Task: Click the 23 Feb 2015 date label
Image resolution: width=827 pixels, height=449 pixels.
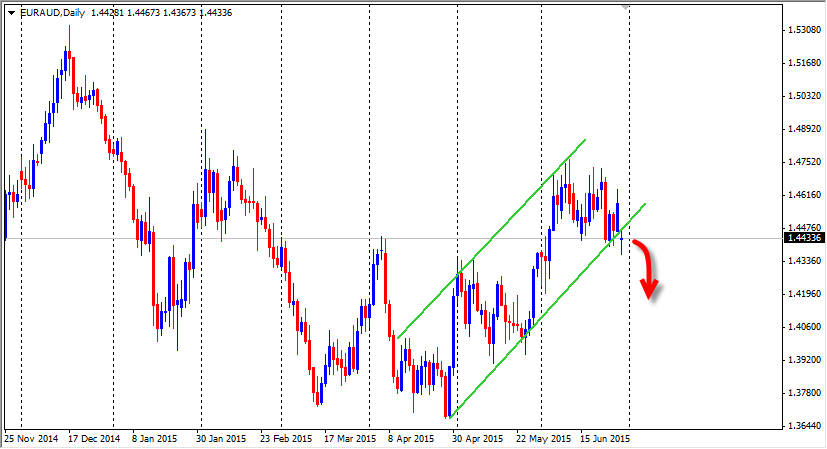Action: [286, 438]
